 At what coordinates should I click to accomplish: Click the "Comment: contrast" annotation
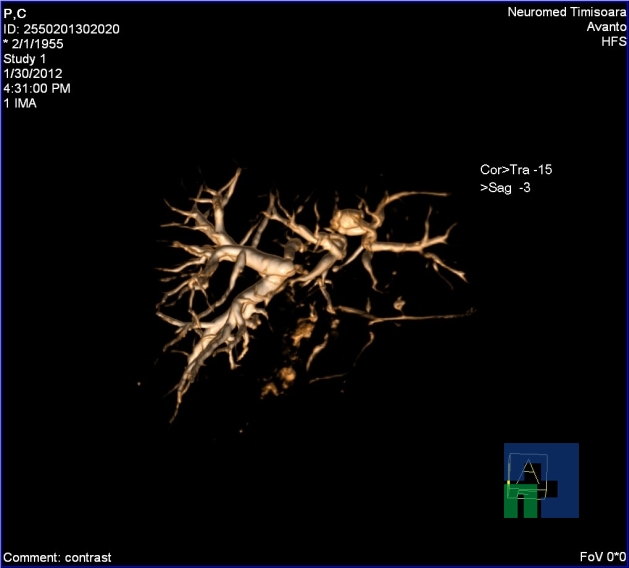point(57,558)
